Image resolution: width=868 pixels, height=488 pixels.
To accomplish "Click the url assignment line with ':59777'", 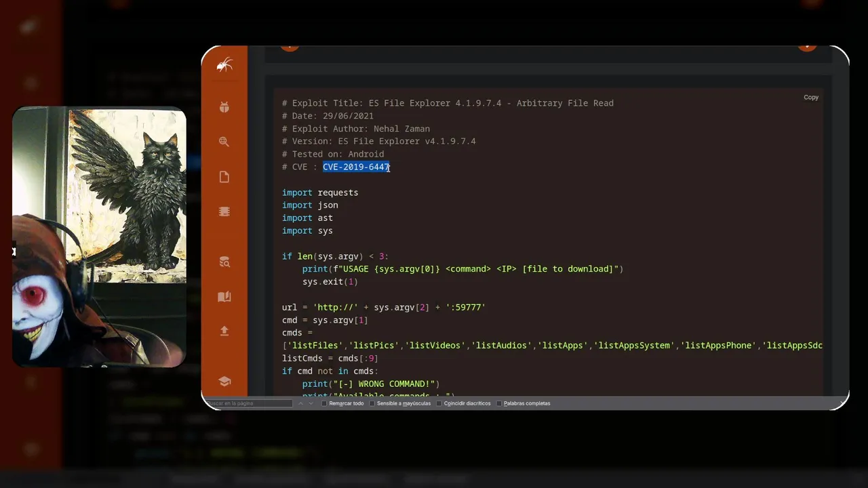I will click(384, 307).
